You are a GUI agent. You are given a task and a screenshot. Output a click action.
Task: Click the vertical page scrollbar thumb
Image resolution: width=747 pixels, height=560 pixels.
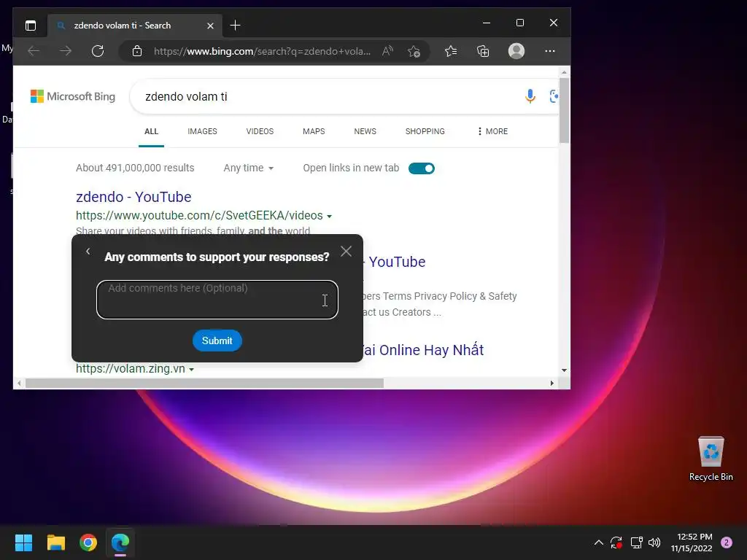coord(564,111)
